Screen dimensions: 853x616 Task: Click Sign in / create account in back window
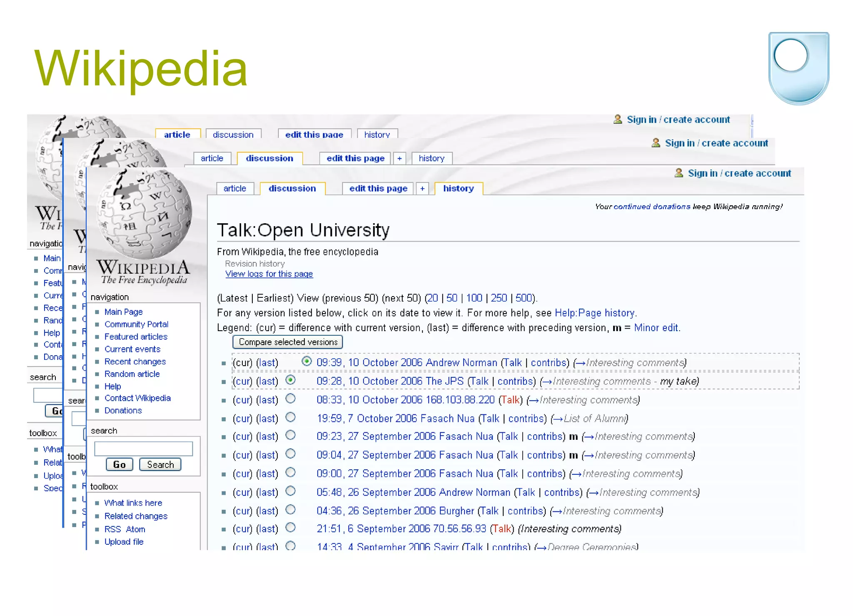678,120
